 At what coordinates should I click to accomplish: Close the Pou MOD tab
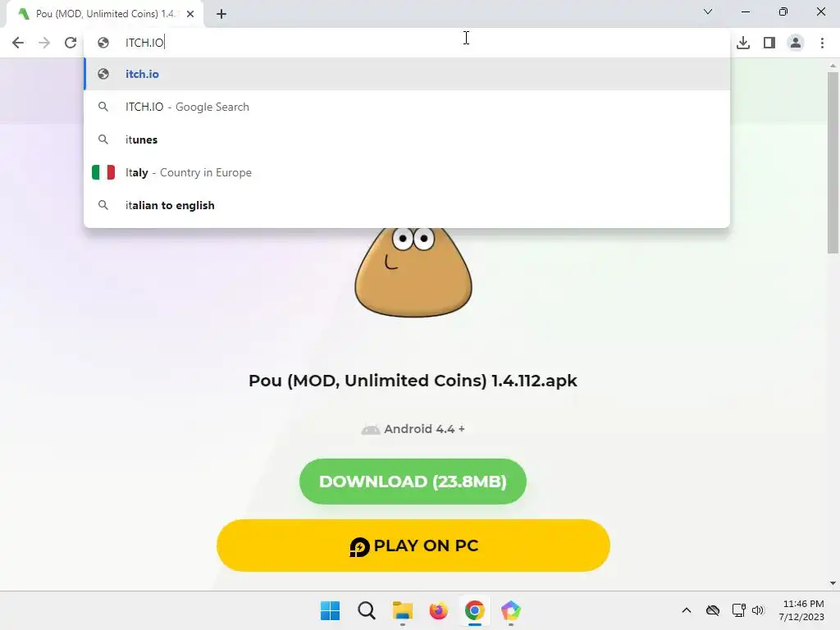[190, 14]
